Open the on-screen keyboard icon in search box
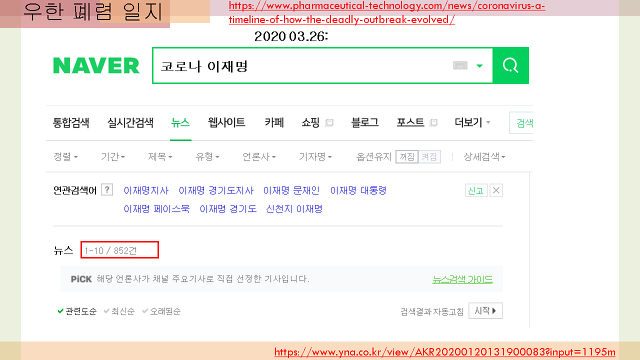Screen dimensions: 640x360 click(460, 65)
